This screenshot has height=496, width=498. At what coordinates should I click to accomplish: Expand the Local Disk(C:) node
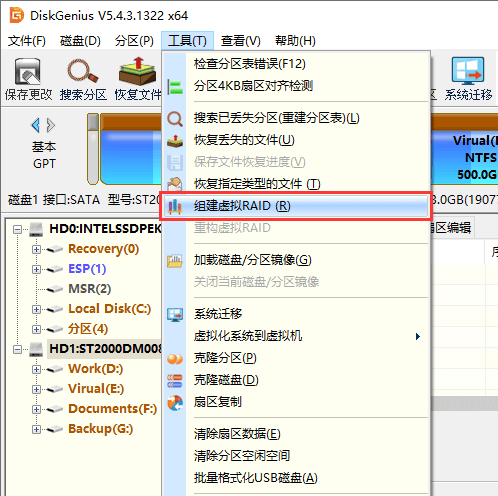[36, 309]
